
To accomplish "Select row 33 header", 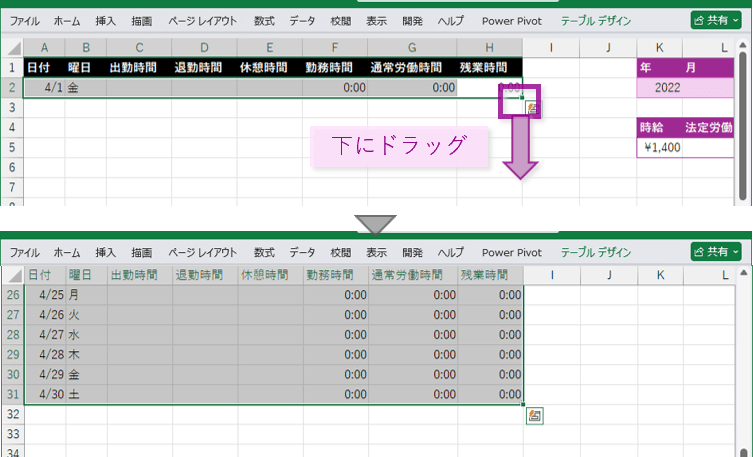I will [13, 434].
